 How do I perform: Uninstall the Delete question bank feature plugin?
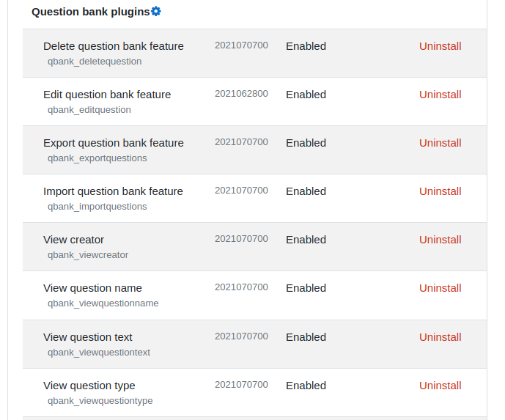[x=440, y=46]
